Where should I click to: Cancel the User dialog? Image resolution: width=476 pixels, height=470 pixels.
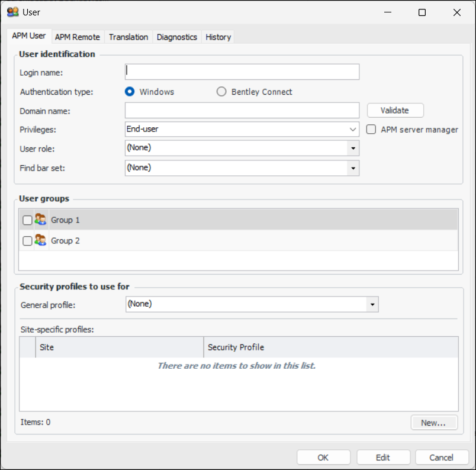pos(442,457)
